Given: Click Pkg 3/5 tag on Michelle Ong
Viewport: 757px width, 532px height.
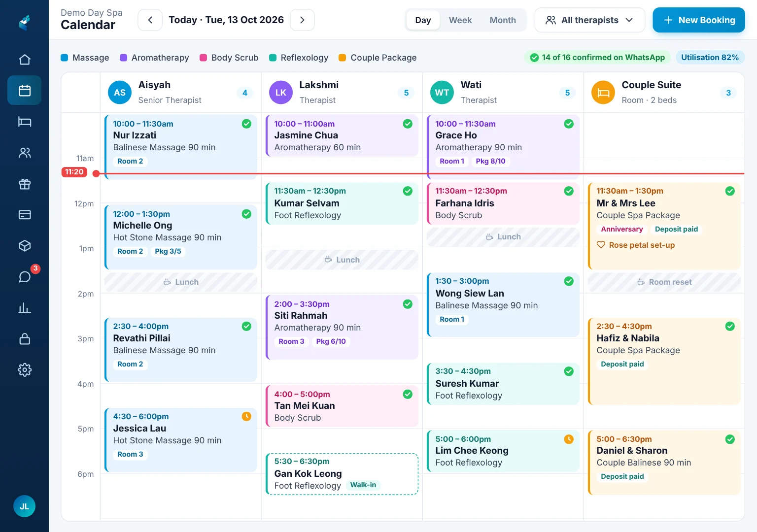Looking at the screenshot, I should coord(168,251).
